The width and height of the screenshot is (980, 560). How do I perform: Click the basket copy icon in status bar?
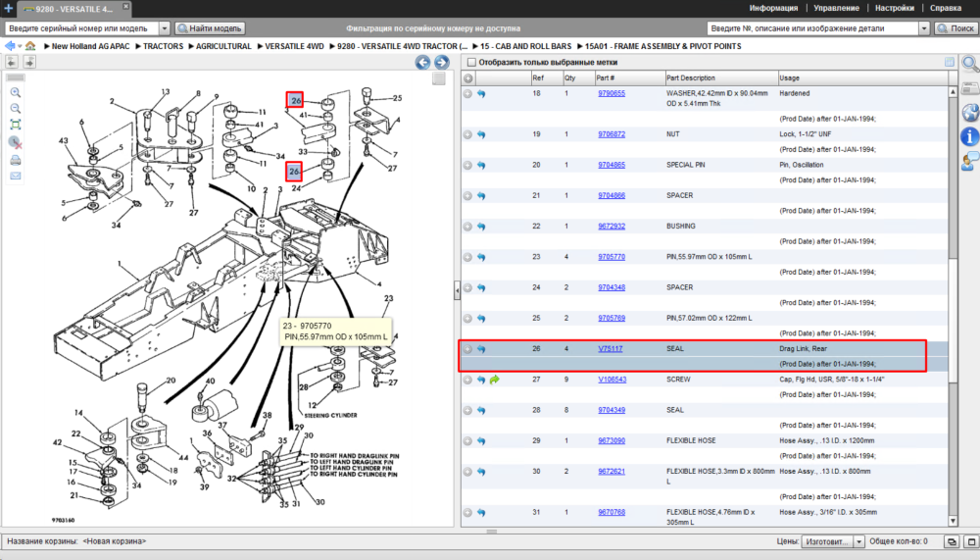click(952, 541)
